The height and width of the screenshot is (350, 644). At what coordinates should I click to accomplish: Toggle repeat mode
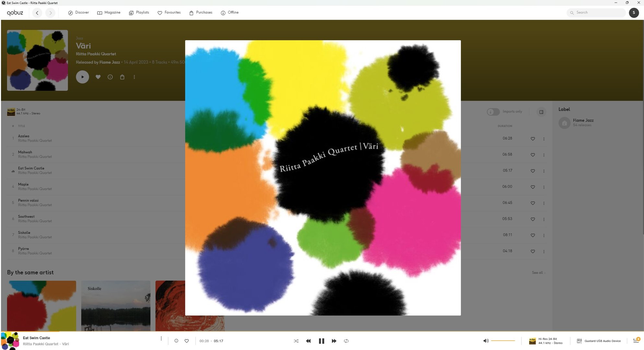346,341
